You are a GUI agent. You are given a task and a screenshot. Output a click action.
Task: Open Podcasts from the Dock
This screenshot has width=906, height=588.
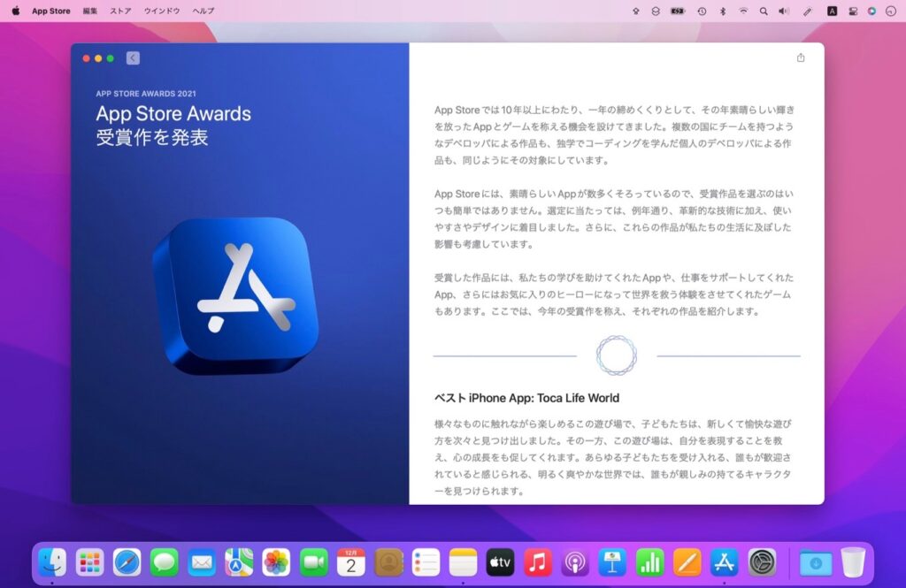point(575,563)
